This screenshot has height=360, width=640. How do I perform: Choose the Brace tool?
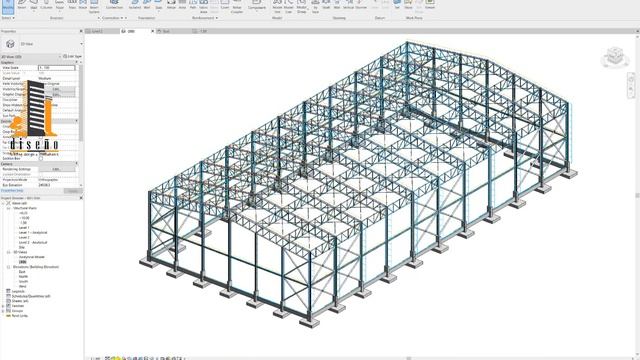point(83,5)
